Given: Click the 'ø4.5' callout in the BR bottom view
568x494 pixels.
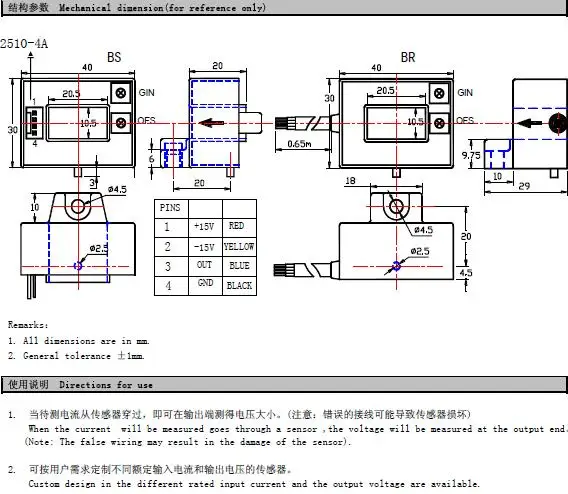Looking at the screenshot, I should [x=423, y=230].
